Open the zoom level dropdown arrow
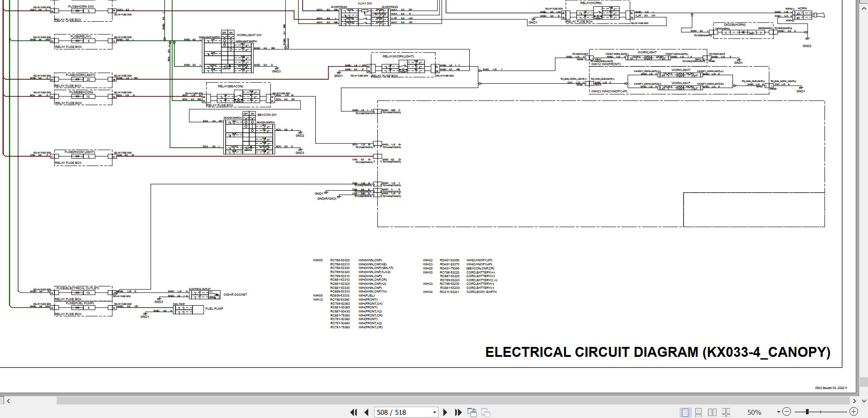 click(778, 412)
